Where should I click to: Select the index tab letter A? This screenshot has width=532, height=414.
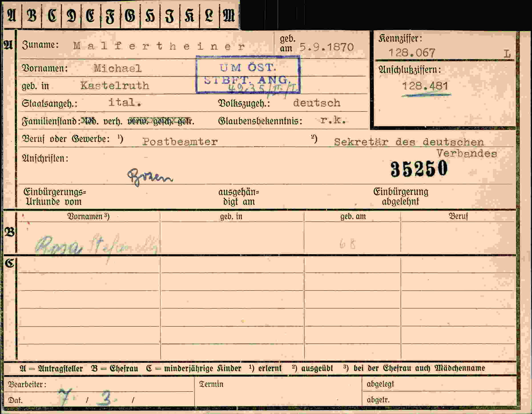pyautogui.click(x=12, y=16)
